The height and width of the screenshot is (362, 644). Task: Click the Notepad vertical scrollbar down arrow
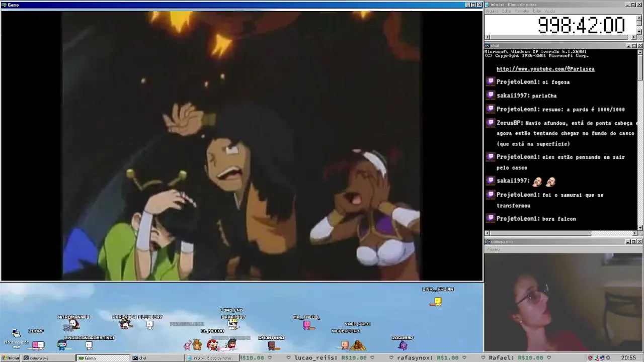640,32
